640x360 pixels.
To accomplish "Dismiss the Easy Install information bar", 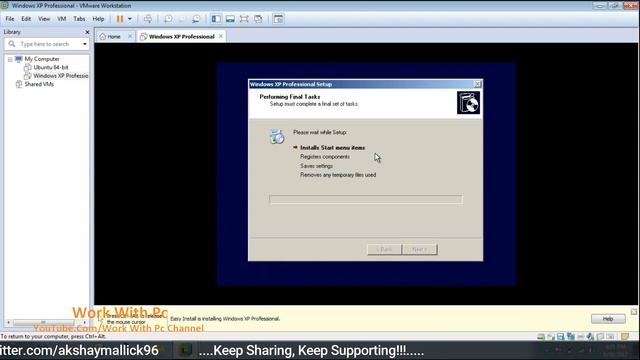I will [633, 312].
